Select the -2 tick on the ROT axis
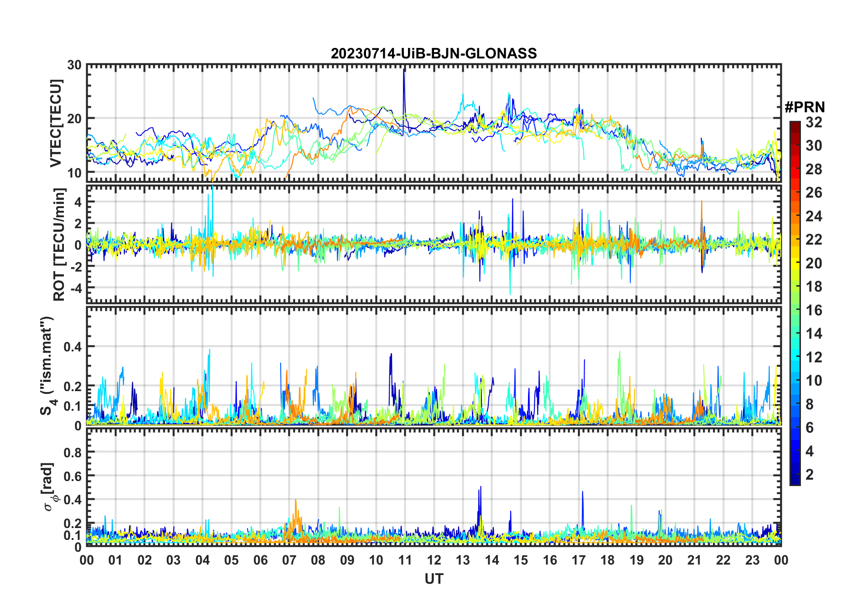This screenshot has width=868, height=607. pyautogui.click(x=76, y=267)
